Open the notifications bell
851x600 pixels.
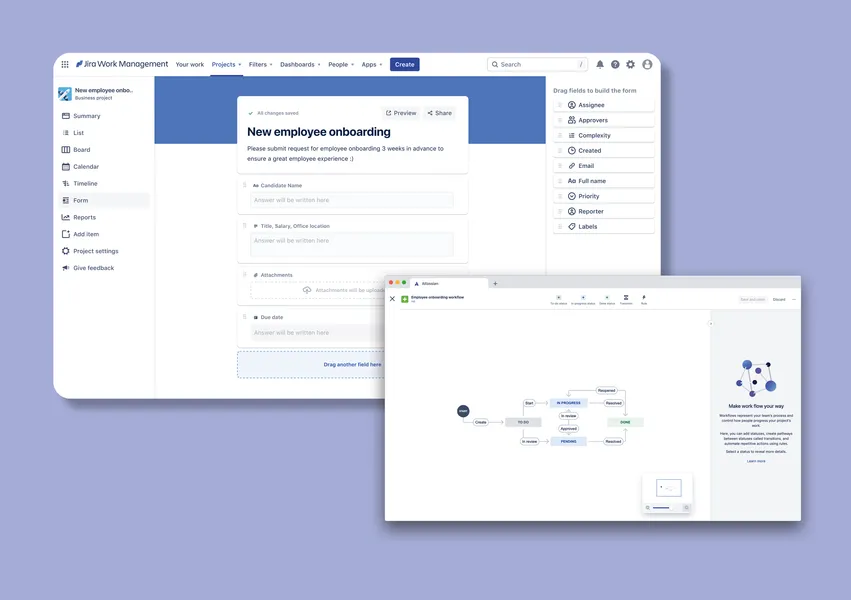600,64
